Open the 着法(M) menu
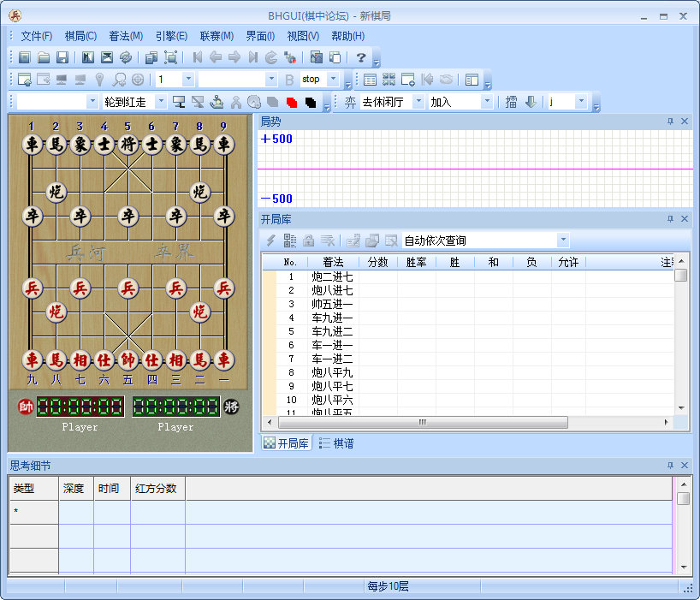 [126, 36]
